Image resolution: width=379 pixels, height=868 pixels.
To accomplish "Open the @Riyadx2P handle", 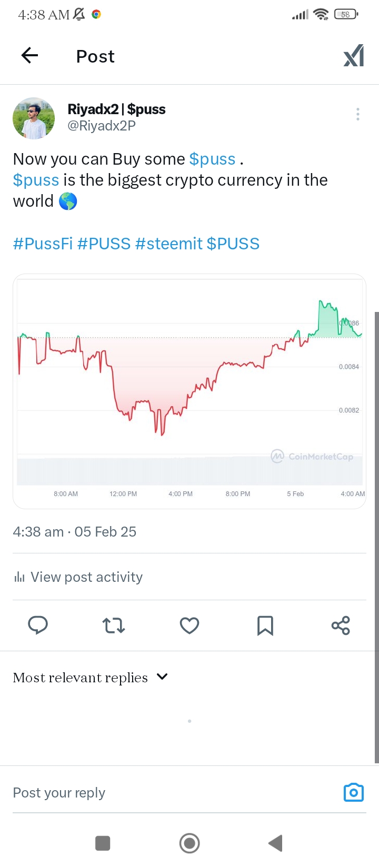I will [102, 126].
